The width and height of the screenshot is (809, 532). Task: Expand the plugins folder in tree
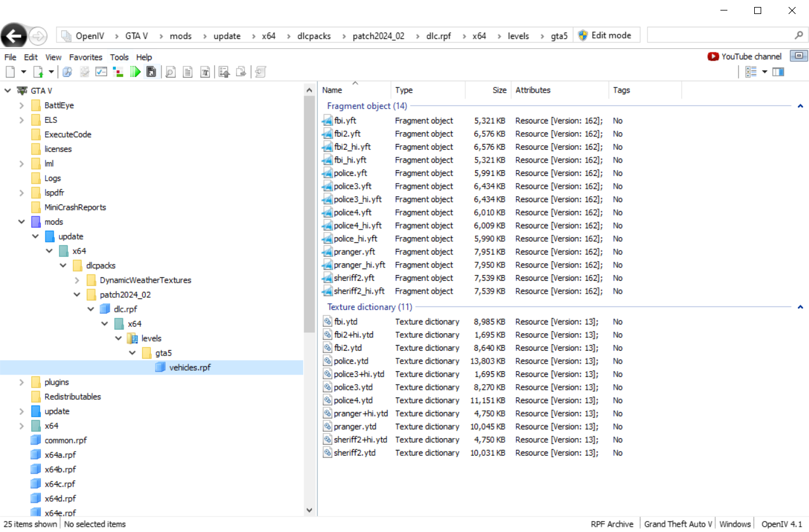coord(22,382)
